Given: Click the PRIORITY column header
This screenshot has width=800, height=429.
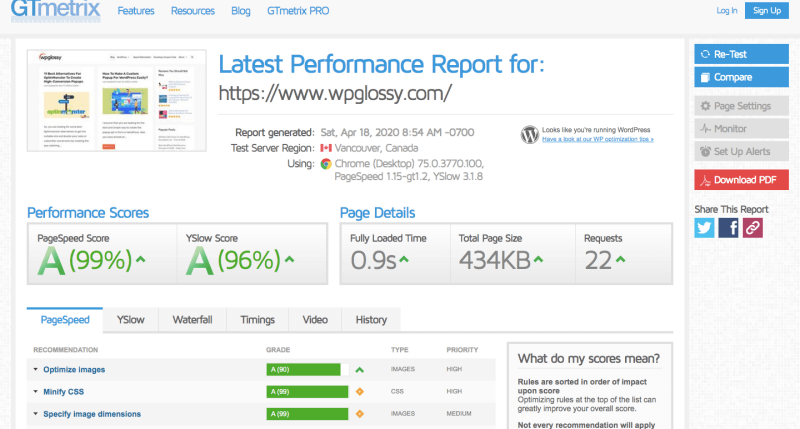Looking at the screenshot, I should click(462, 350).
